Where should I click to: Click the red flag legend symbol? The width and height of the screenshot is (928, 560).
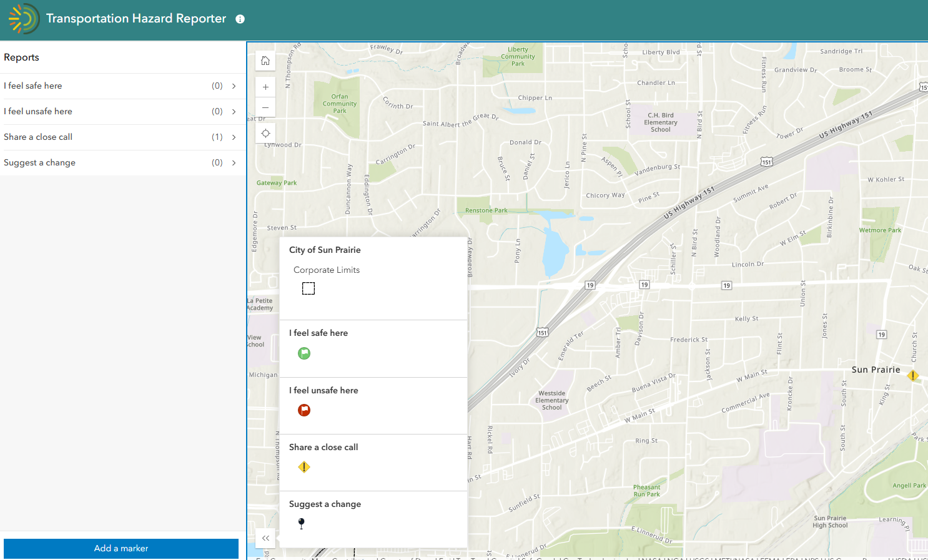[304, 410]
